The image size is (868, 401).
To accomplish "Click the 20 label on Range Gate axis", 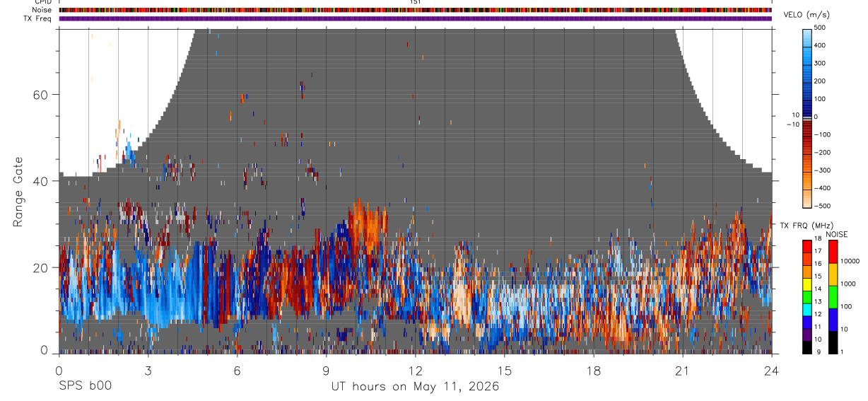I will coord(40,267).
